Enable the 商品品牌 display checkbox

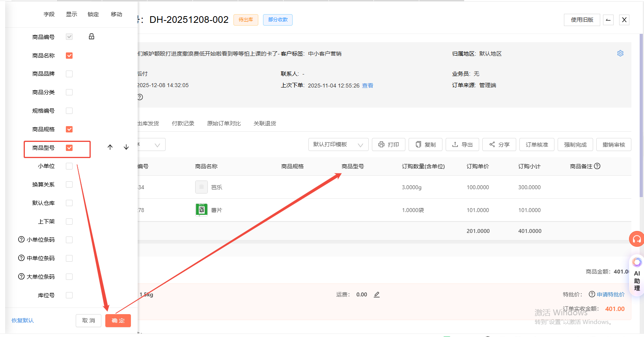69,74
